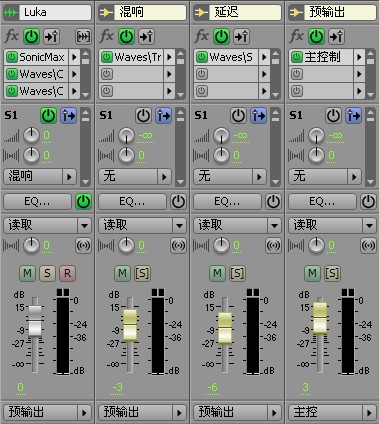Click S1 pre/post fader send icon on 预输出

click(354, 116)
